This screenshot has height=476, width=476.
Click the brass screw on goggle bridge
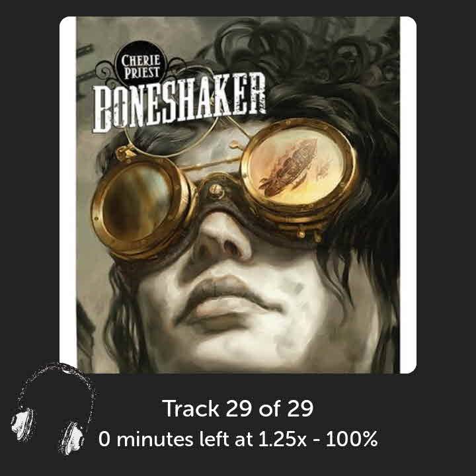coord(216,190)
